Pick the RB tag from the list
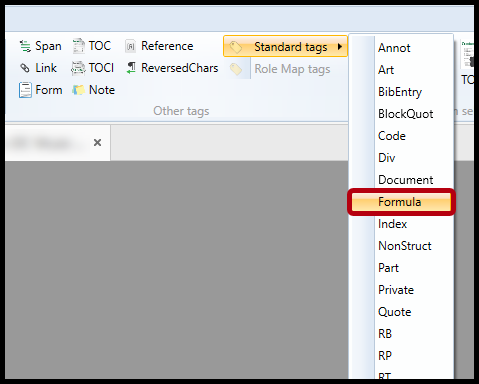Image resolution: width=479 pixels, height=384 pixels. tap(401, 334)
